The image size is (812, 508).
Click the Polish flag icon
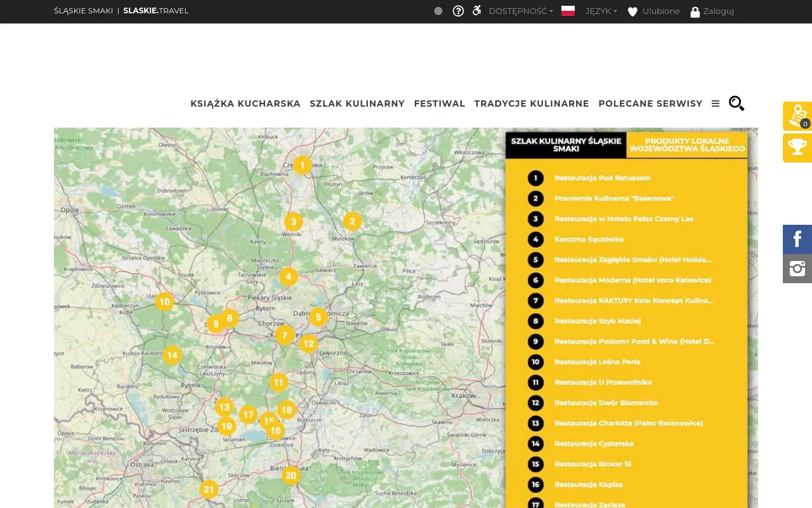tap(568, 11)
